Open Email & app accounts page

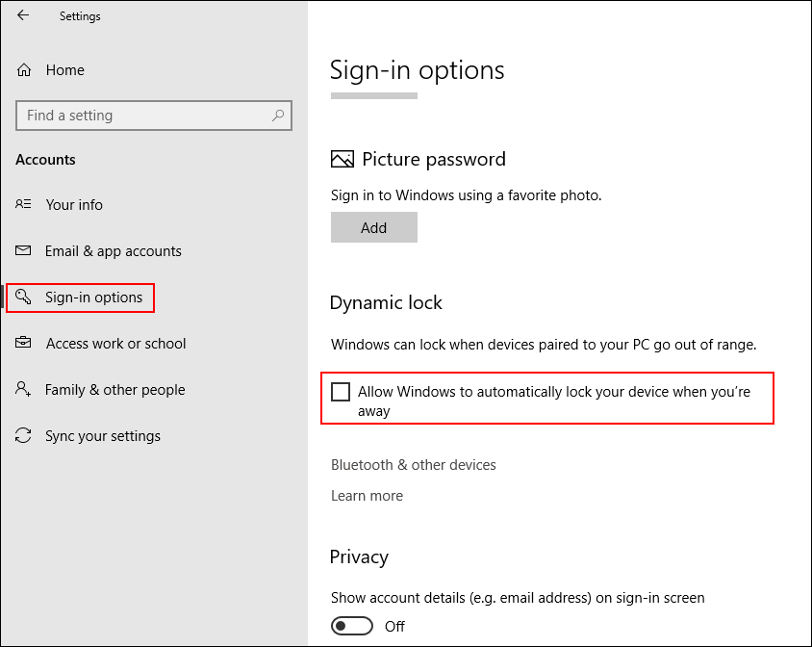(x=113, y=251)
